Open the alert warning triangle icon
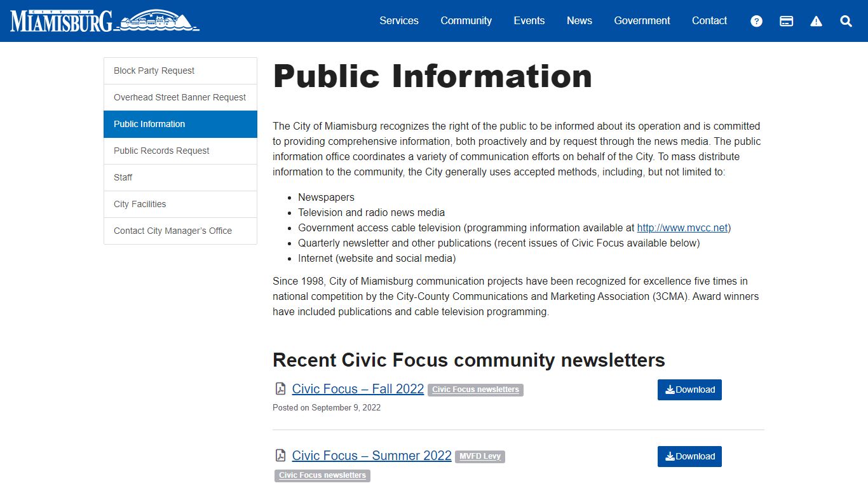 (x=816, y=21)
